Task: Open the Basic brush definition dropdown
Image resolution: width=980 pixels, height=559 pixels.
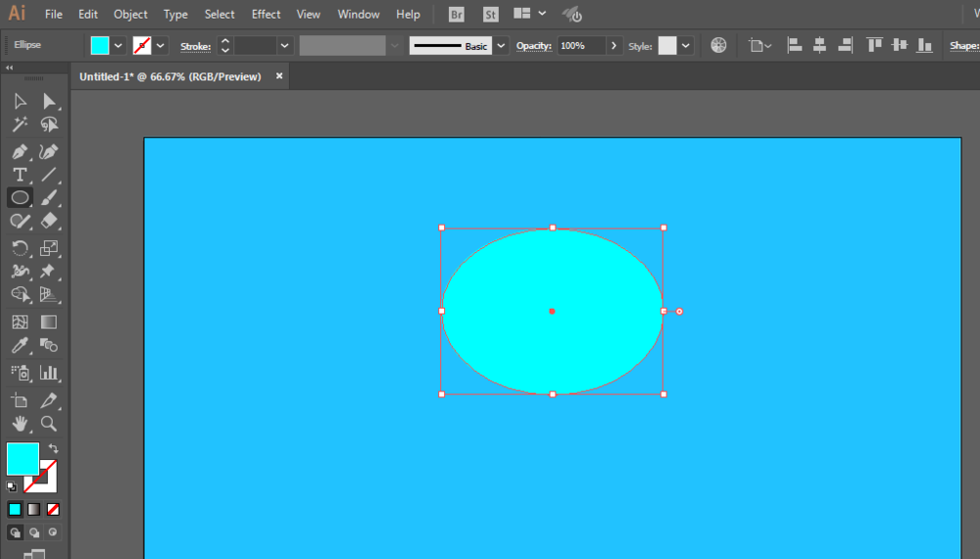Action: coord(501,46)
